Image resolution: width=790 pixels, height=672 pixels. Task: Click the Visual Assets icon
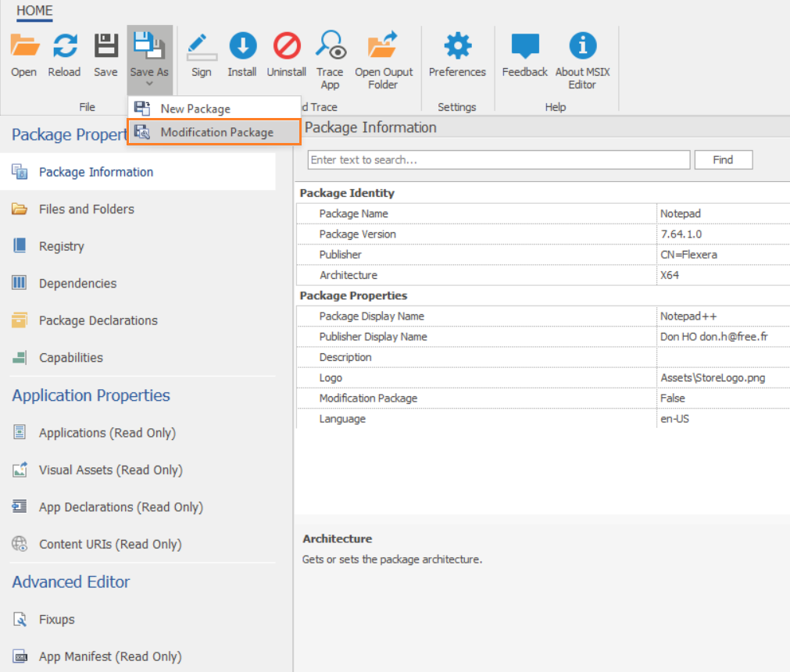click(x=20, y=470)
